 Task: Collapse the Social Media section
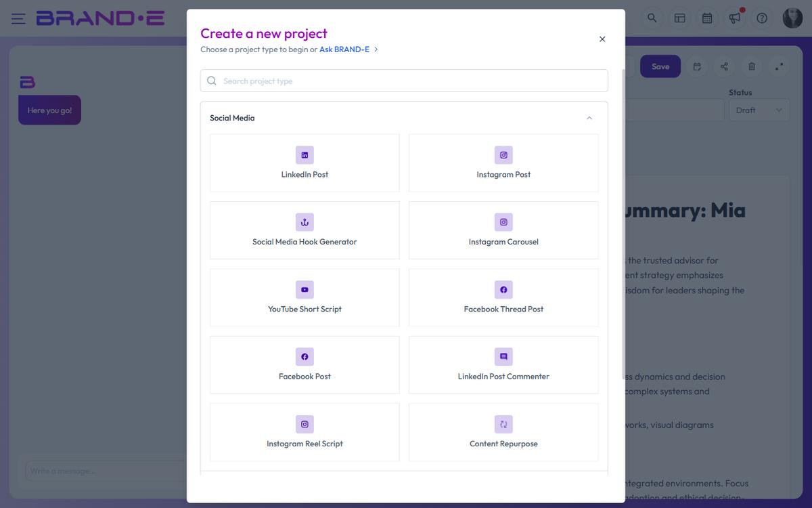[589, 118]
